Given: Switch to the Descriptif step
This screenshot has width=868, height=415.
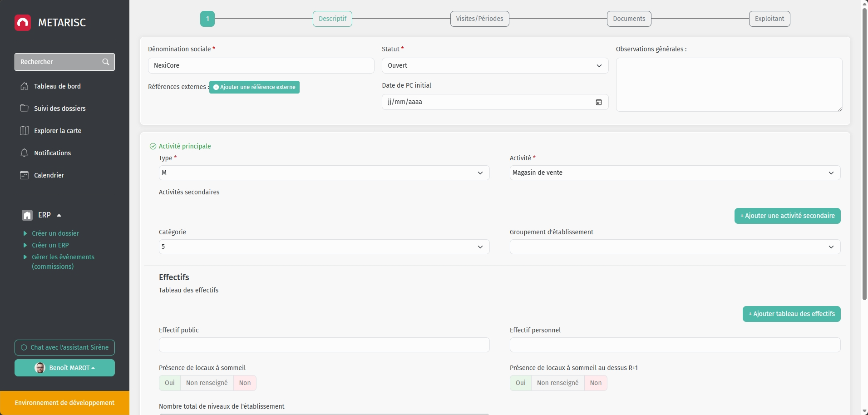Looking at the screenshot, I should [x=332, y=19].
